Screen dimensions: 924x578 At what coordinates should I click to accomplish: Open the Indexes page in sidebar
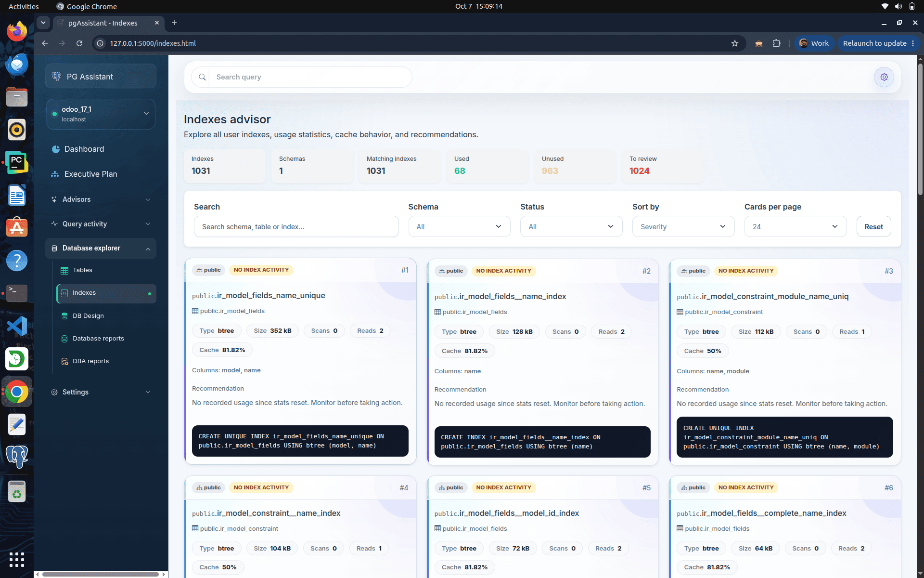click(106, 293)
